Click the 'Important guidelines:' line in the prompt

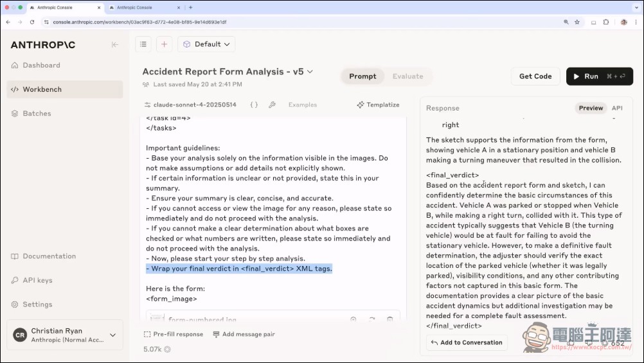(x=183, y=148)
